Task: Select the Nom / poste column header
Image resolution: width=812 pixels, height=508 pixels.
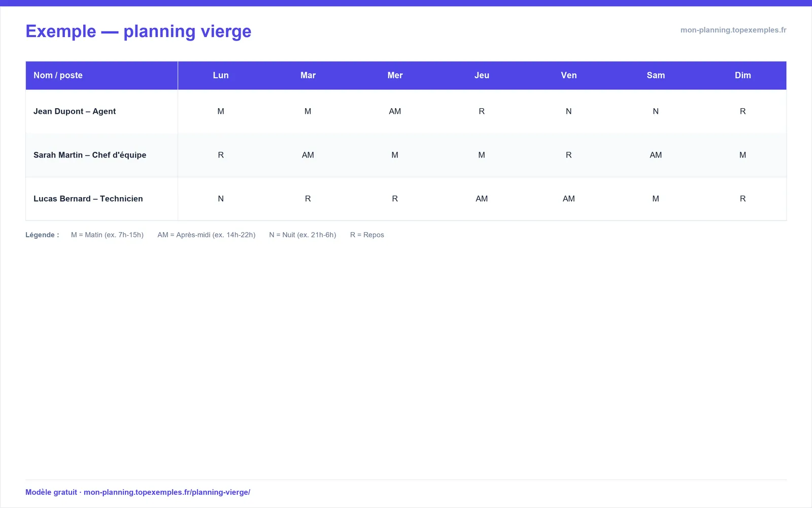Action: 101,75
